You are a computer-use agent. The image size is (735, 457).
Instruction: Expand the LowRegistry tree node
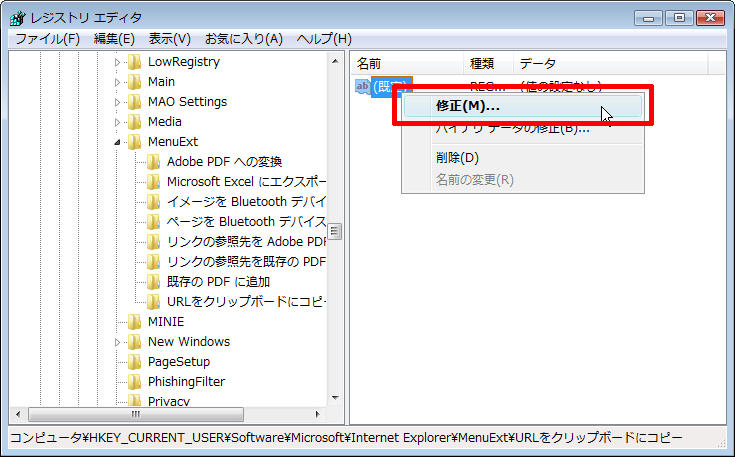point(117,62)
